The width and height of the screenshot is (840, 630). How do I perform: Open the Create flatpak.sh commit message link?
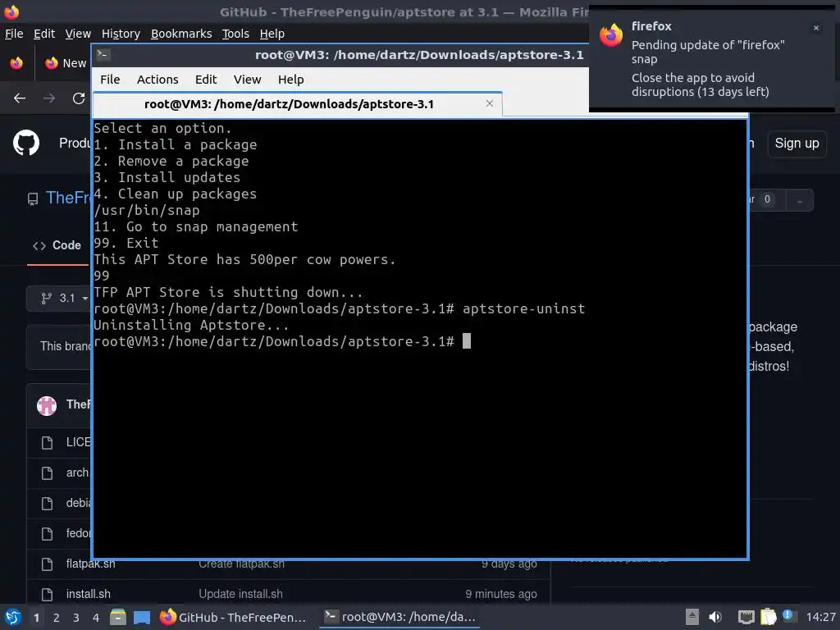pos(241,564)
